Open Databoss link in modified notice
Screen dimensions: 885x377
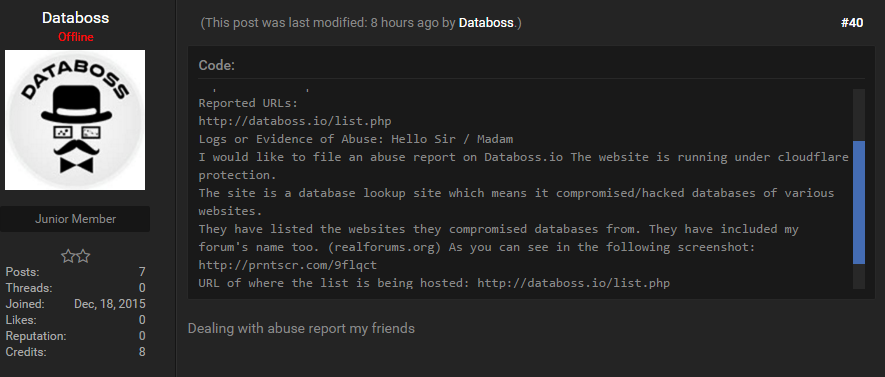point(486,23)
